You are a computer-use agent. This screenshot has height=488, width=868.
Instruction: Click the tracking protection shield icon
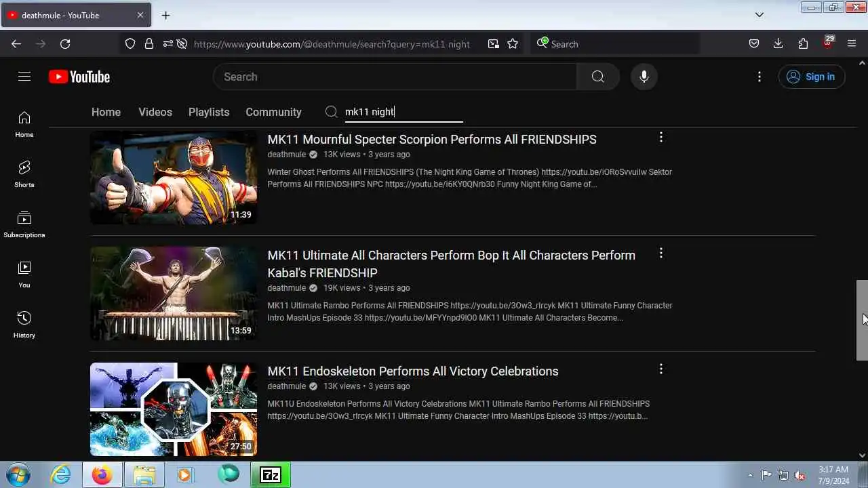coord(130,43)
